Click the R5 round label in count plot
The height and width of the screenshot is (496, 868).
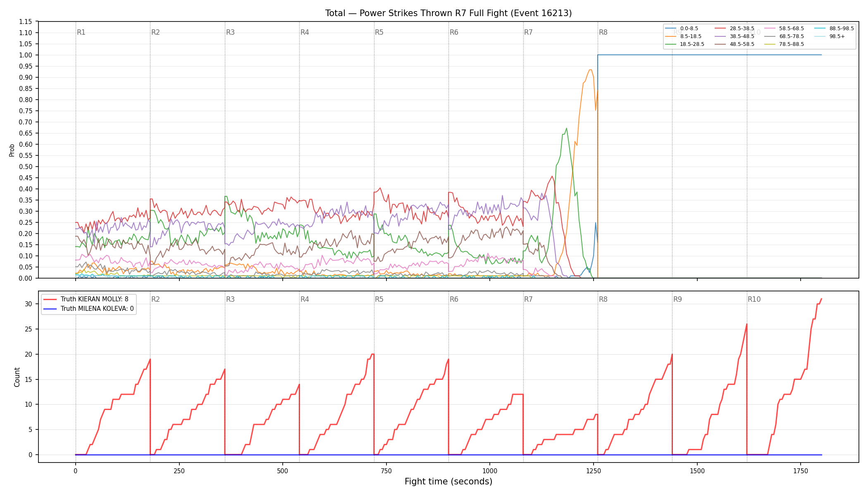pyautogui.click(x=379, y=299)
